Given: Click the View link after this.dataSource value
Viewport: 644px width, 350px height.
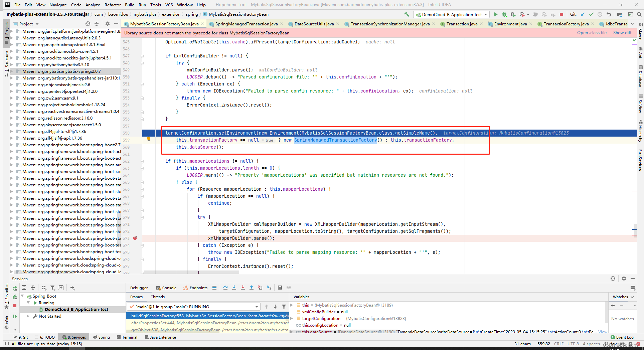Looking at the screenshot, I should point(603,332).
